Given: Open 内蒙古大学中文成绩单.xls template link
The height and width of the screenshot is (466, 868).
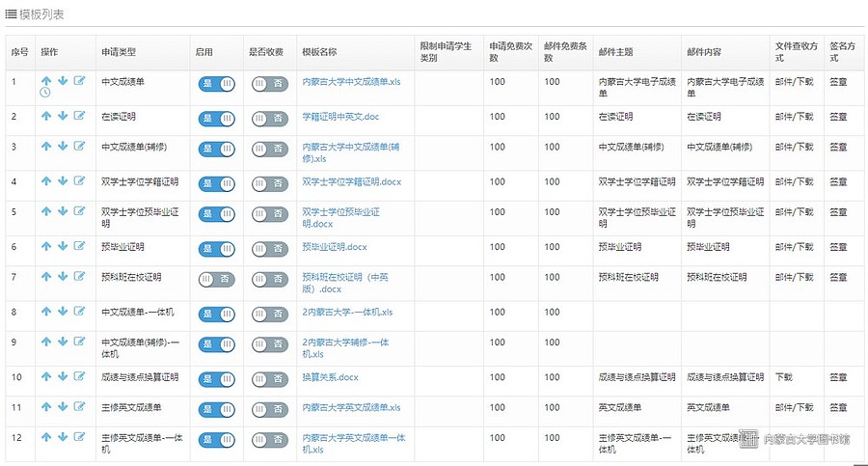Looking at the screenshot, I should point(351,81).
